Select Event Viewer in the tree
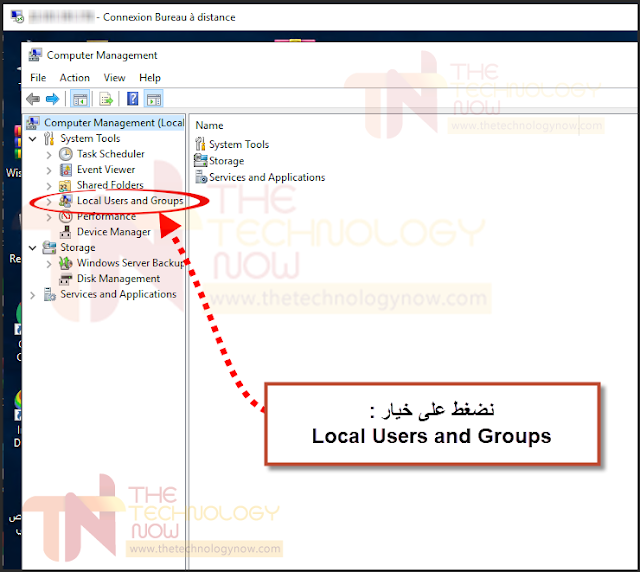The image size is (640, 572). pos(106,169)
